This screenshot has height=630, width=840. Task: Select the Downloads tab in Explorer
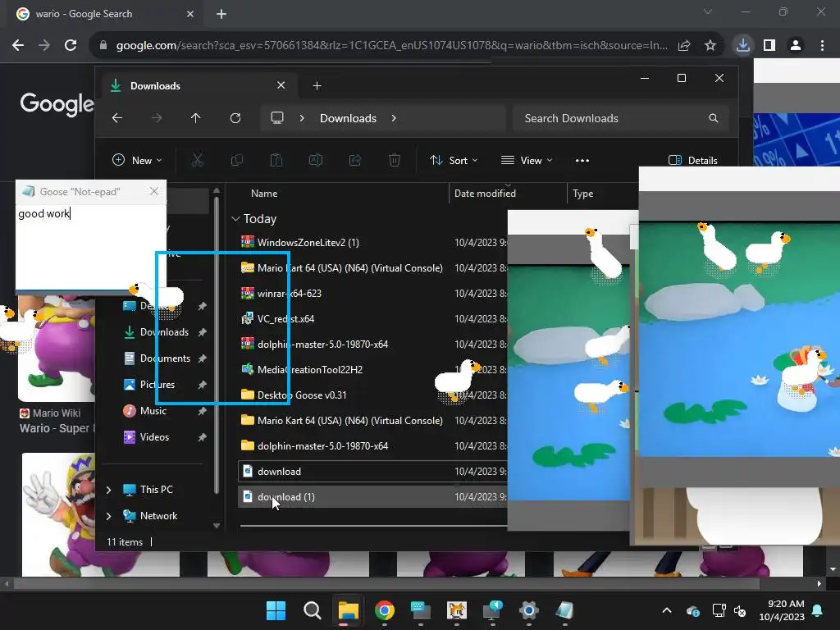point(199,85)
